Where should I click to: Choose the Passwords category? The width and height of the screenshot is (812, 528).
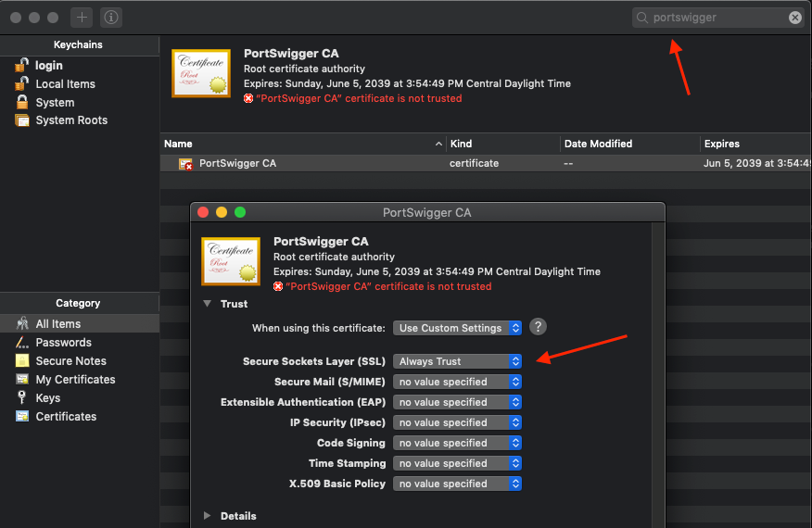80,342
